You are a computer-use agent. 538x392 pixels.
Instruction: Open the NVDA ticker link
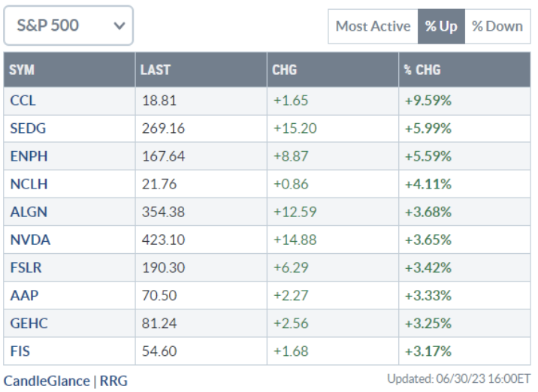(x=28, y=240)
